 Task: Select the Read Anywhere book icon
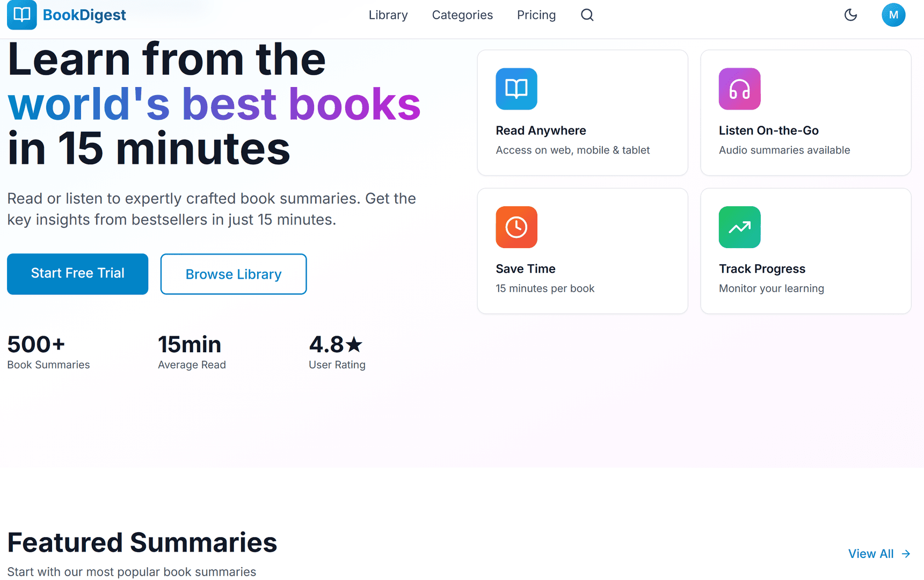(516, 89)
